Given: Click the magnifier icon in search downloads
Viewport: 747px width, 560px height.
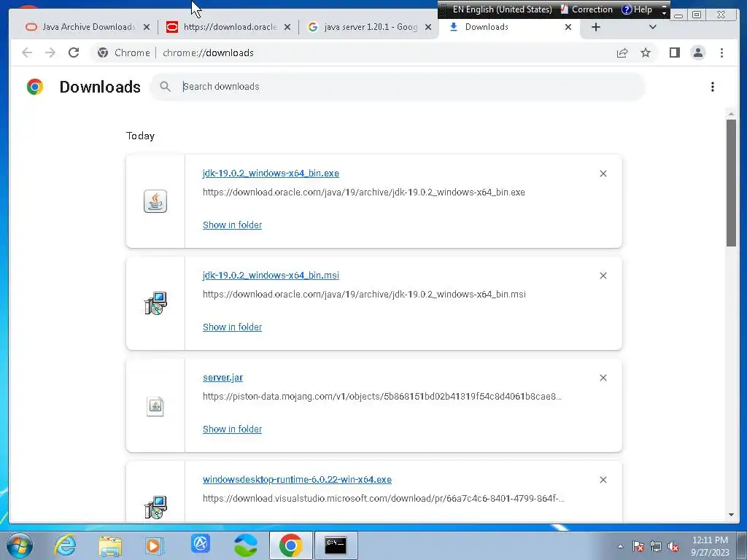Looking at the screenshot, I should click(165, 86).
